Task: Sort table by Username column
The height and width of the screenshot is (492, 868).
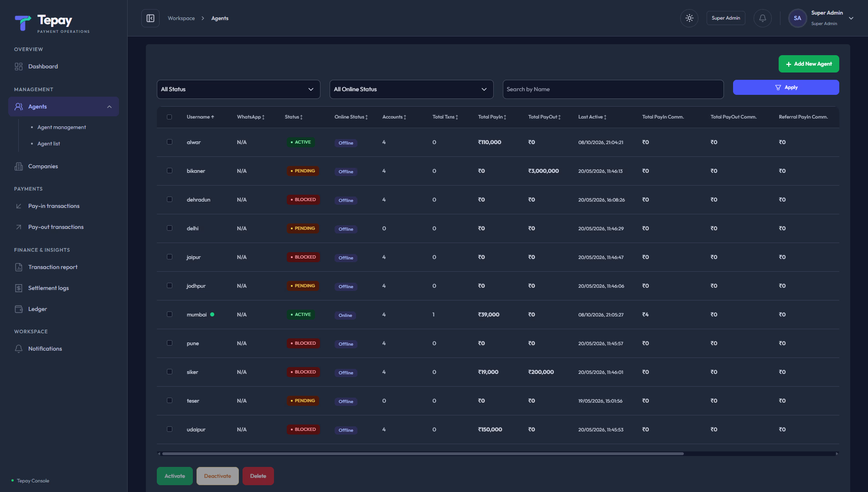Action: 200,117
